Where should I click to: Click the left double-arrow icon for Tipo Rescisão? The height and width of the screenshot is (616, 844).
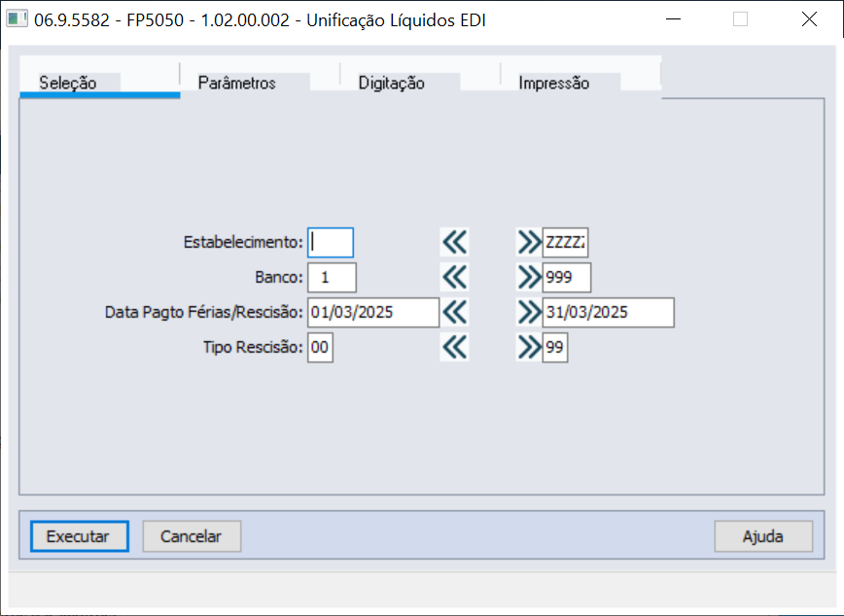454,348
